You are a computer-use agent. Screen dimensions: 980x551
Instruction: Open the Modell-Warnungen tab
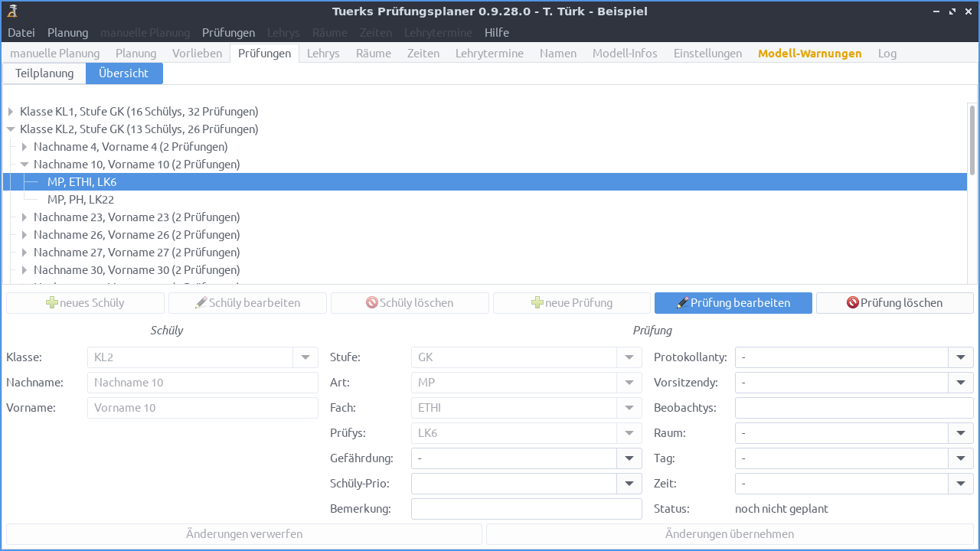point(809,53)
